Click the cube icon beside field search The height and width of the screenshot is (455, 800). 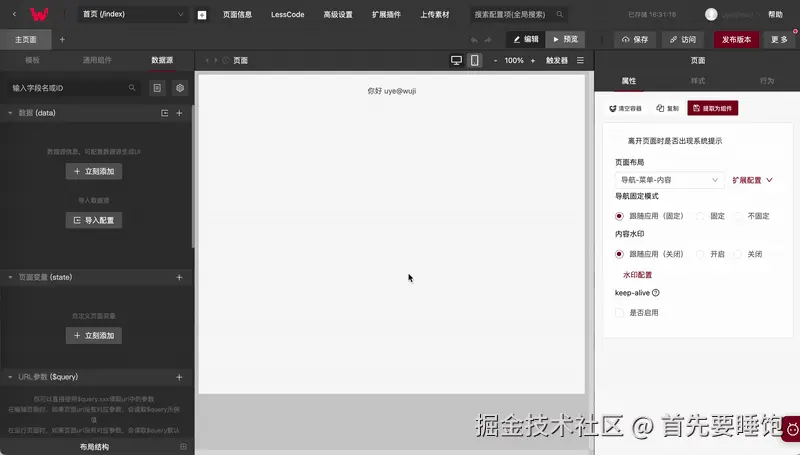point(180,88)
